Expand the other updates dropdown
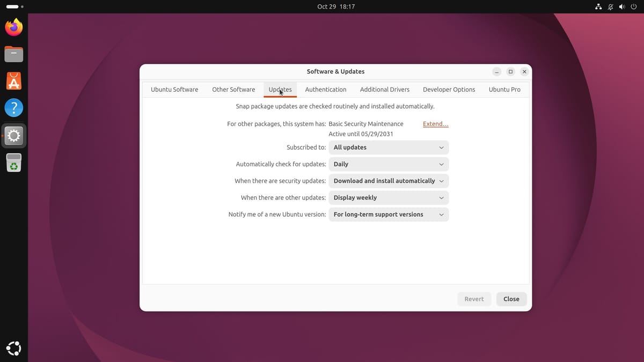The width and height of the screenshot is (644, 362). tap(389, 198)
